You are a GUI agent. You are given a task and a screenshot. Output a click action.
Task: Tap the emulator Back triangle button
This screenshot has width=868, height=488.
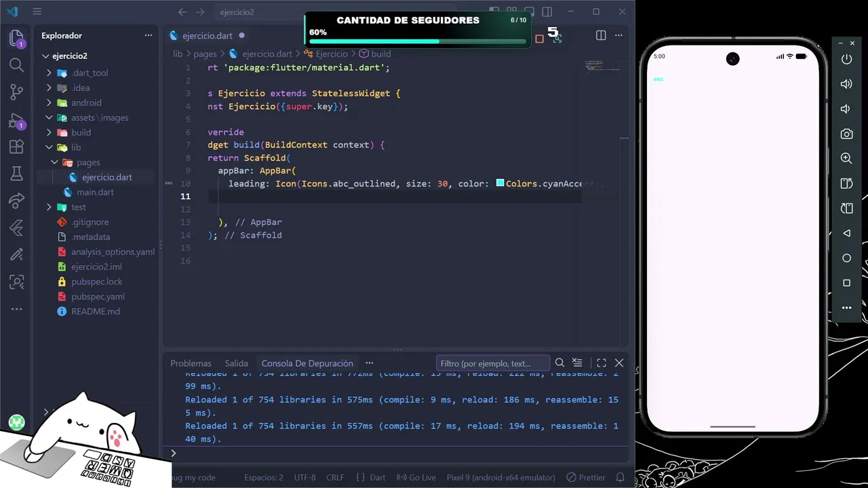pos(846,233)
